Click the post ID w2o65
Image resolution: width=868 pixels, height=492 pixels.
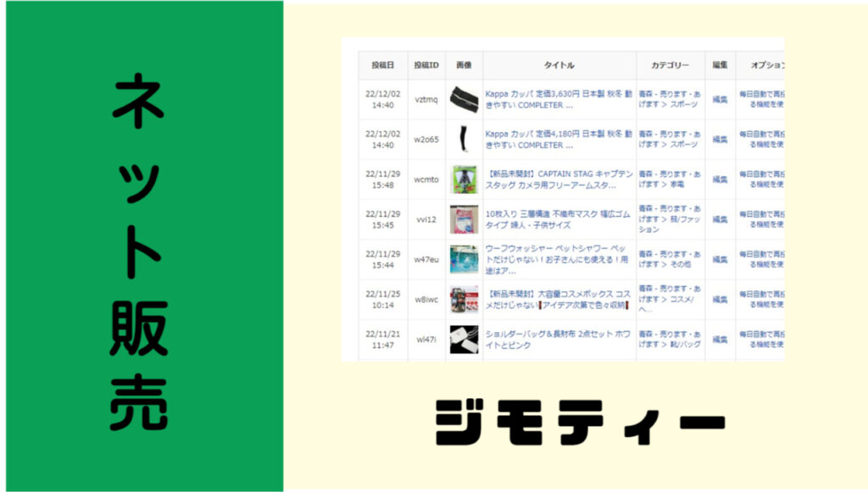[426, 140]
